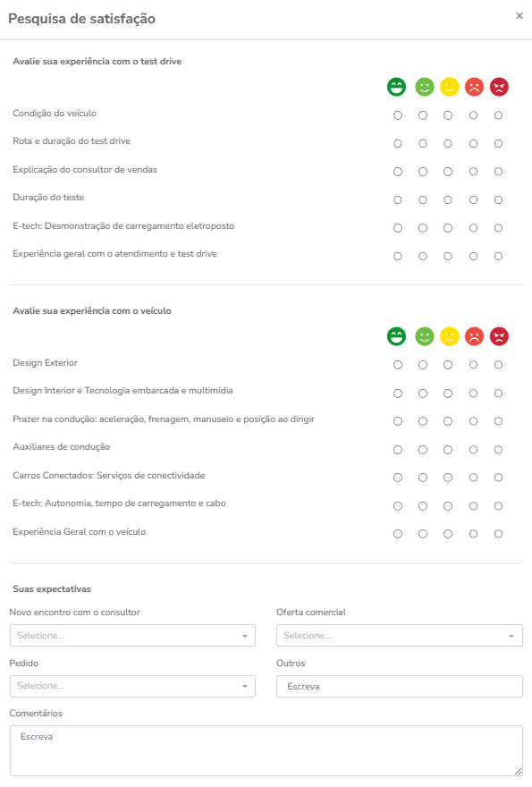Click the red angry face in test drive section
Screen dimensions: 532x787
(x=499, y=87)
